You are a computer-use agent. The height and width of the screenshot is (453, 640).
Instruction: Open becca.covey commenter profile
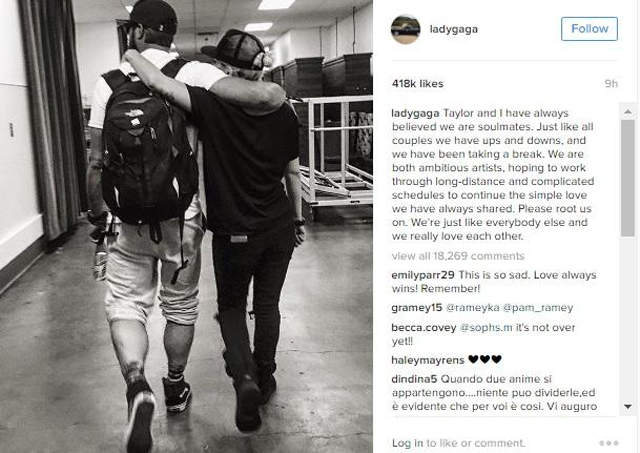pyautogui.click(x=424, y=328)
